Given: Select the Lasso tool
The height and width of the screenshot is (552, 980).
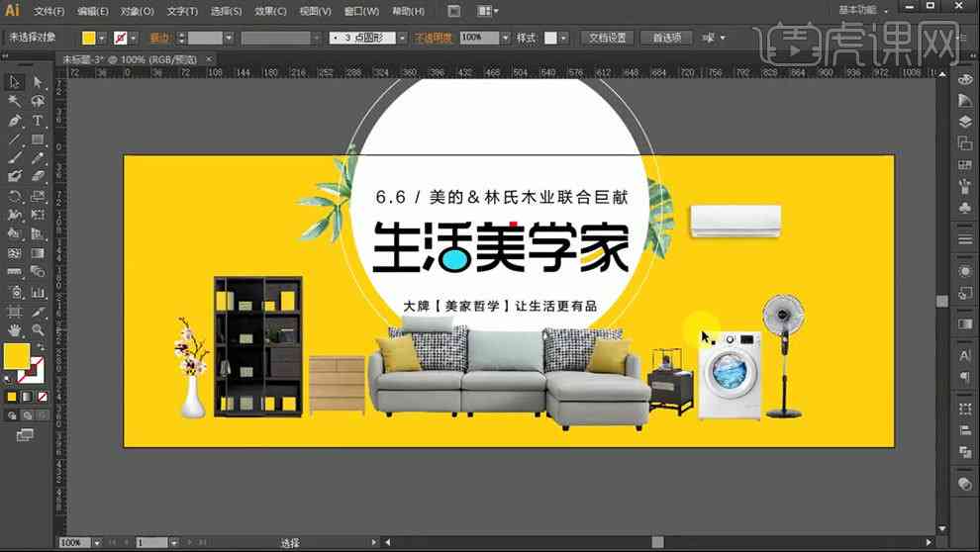Looking at the screenshot, I should (x=38, y=101).
